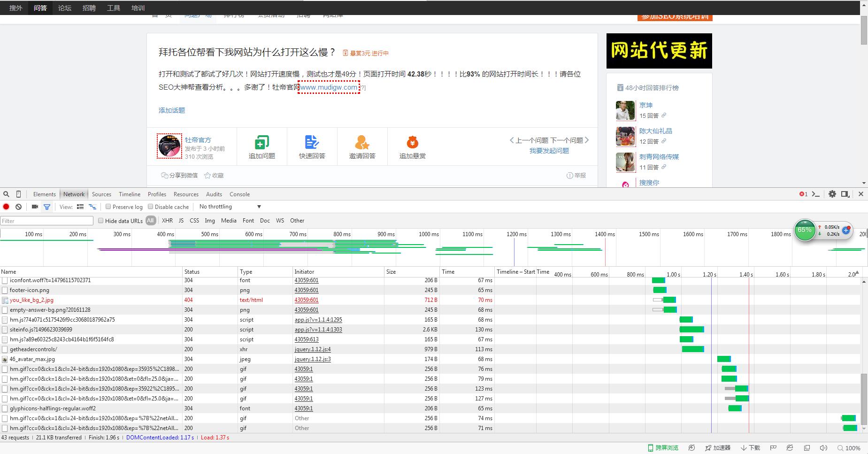Enable the Preserve log checkbox

pos(108,207)
